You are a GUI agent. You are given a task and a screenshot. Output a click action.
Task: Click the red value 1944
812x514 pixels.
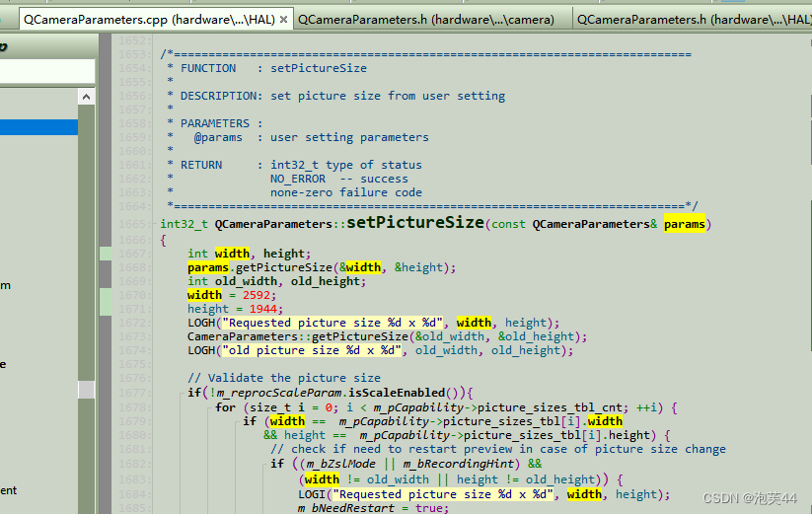click(x=263, y=309)
